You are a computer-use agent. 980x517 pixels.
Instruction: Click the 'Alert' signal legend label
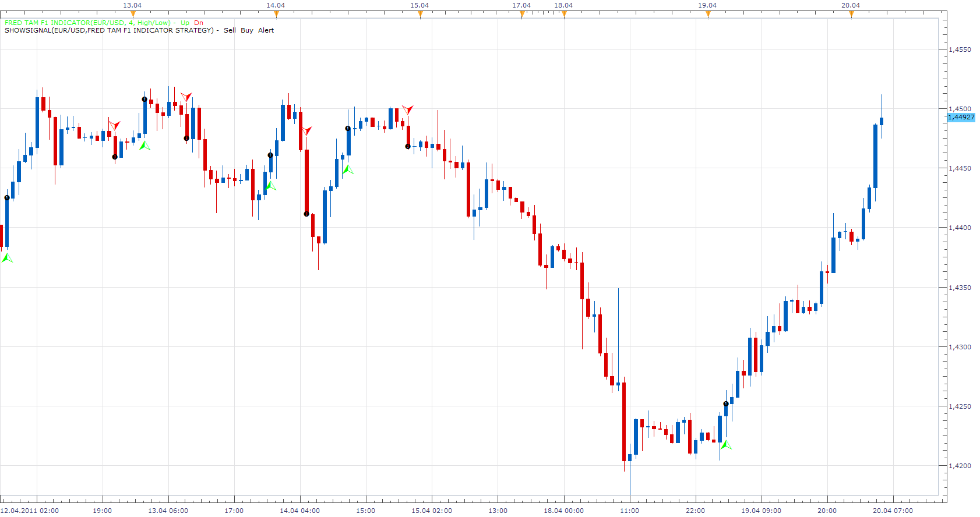(x=266, y=30)
